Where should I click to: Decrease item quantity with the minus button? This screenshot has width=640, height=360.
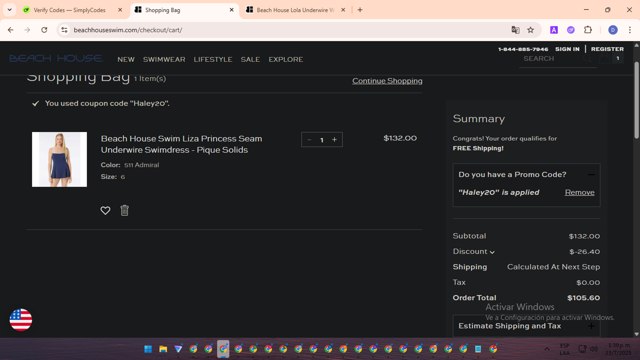309,140
